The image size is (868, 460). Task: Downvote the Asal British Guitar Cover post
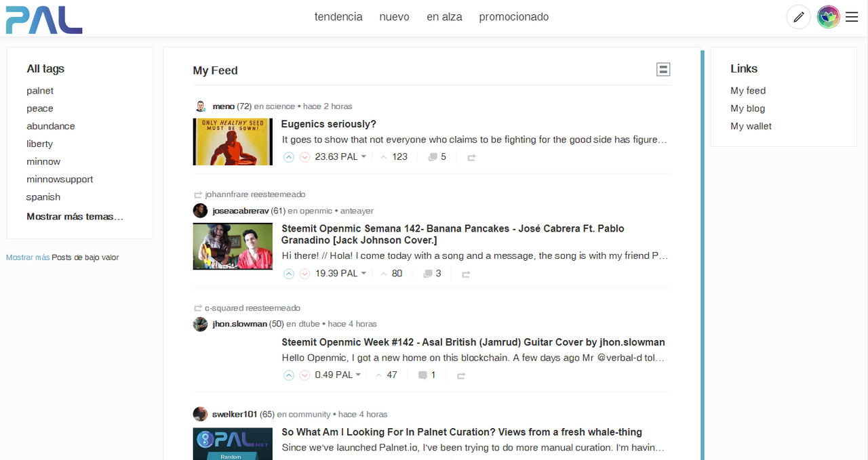pyautogui.click(x=304, y=375)
